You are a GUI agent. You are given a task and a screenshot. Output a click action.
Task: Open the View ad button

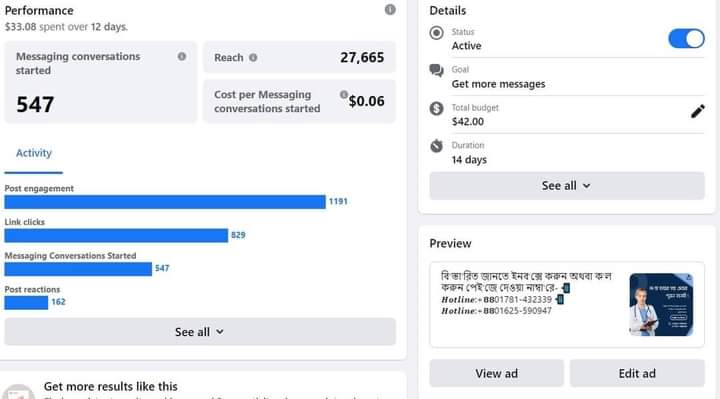pos(496,373)
